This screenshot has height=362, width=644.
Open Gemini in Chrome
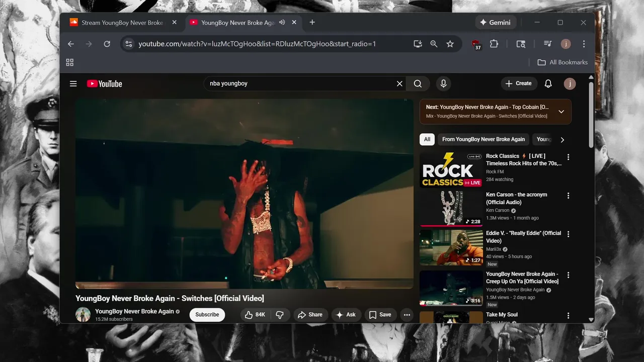point(496,23)
